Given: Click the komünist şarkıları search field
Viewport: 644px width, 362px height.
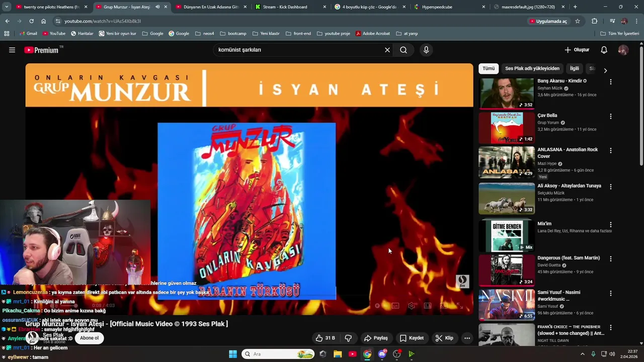Looking at the screenshot, I should point(297,50).
